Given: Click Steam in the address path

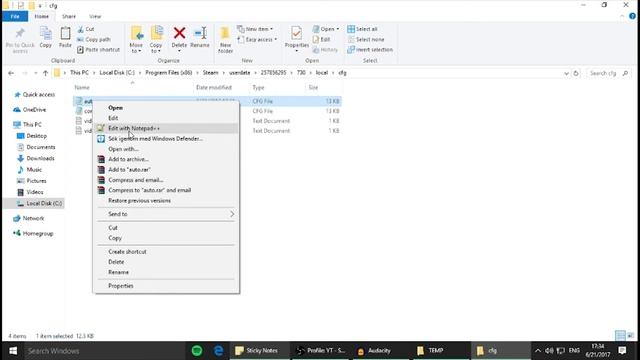Looking at the screenshot, I should tap(211, 73).
